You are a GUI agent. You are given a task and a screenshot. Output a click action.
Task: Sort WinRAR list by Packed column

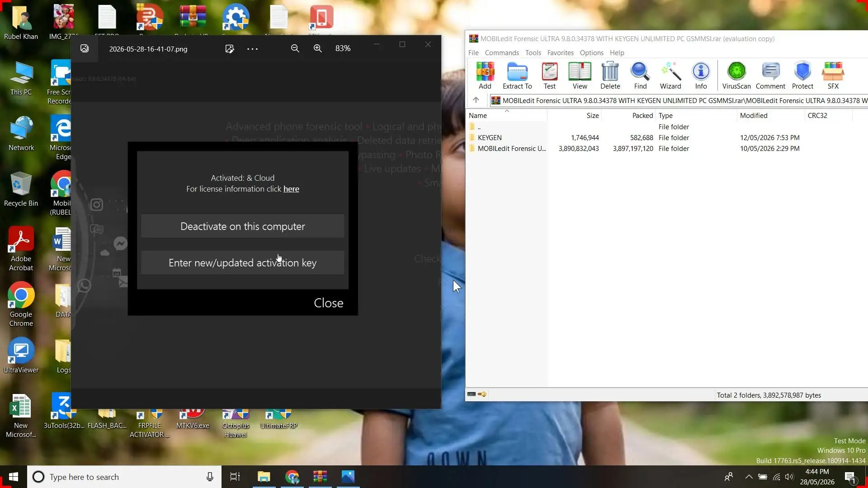coord(628,115)
